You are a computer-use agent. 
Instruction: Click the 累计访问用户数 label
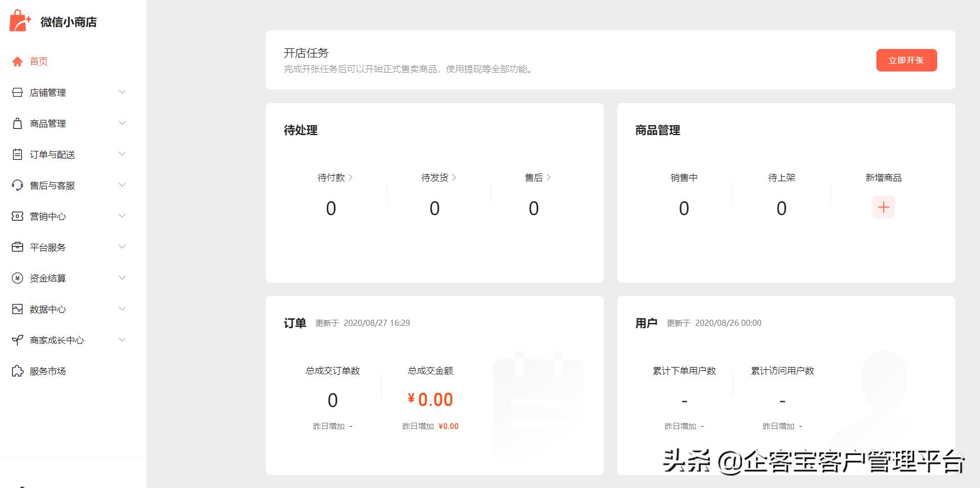782,370
